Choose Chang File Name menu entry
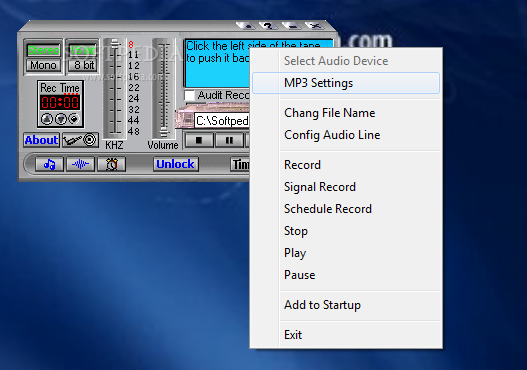The height and width of the screenshot is (370, 527). 346,113
